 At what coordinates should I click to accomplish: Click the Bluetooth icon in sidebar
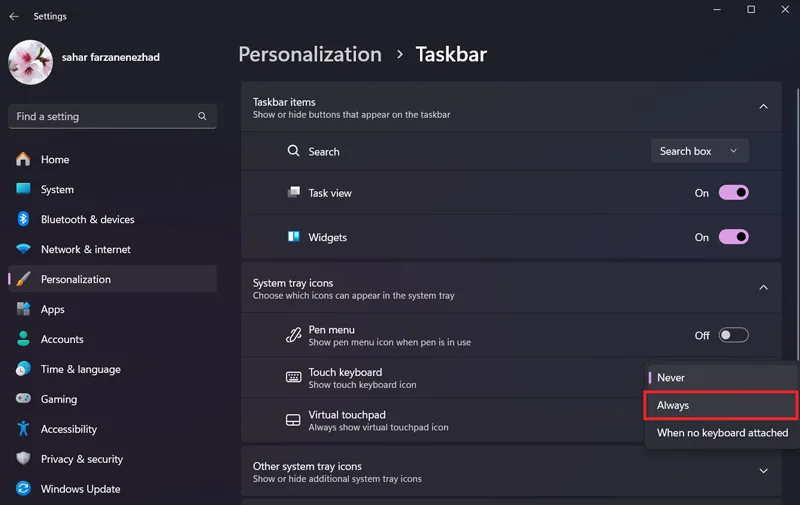click(23, 219)
